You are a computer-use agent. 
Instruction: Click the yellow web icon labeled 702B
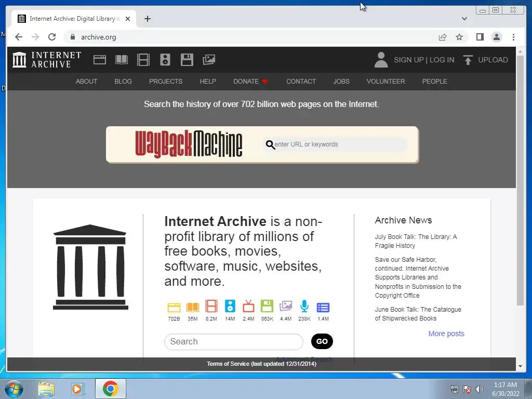coord(174,307)
